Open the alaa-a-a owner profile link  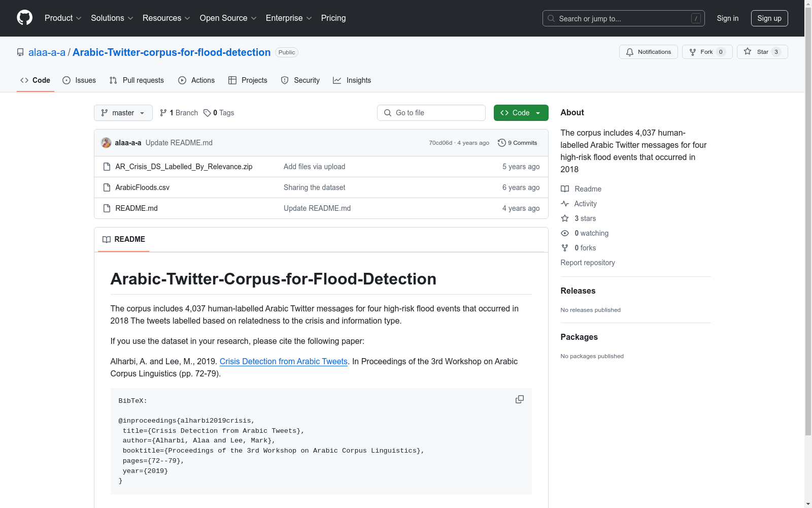pos(47,52)
